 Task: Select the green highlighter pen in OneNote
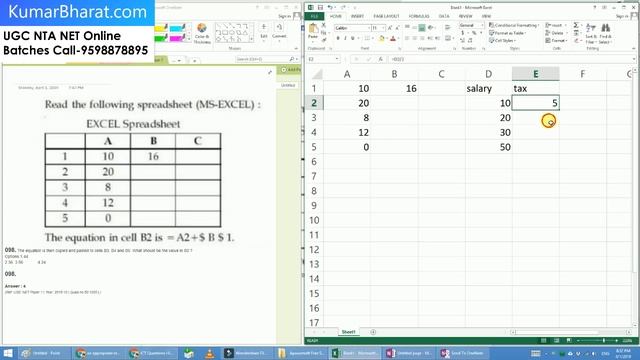[x=161, y=38]
